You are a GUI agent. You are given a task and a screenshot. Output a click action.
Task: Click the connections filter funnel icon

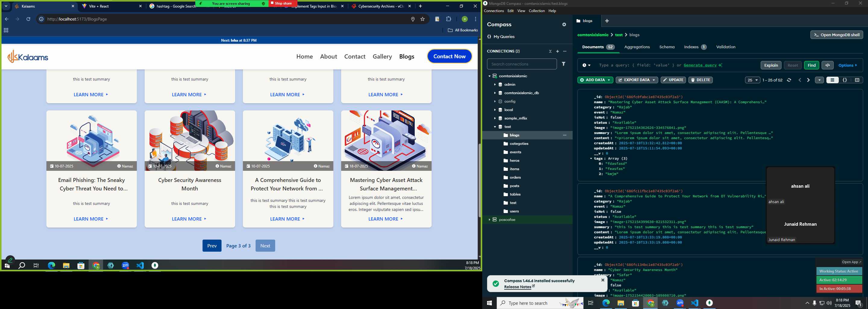[563, 64]
